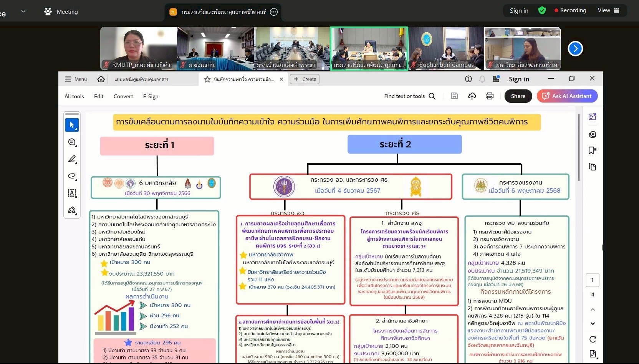
Task: Choose the freehand draw loop tool
Action: (x=72, y=176)
